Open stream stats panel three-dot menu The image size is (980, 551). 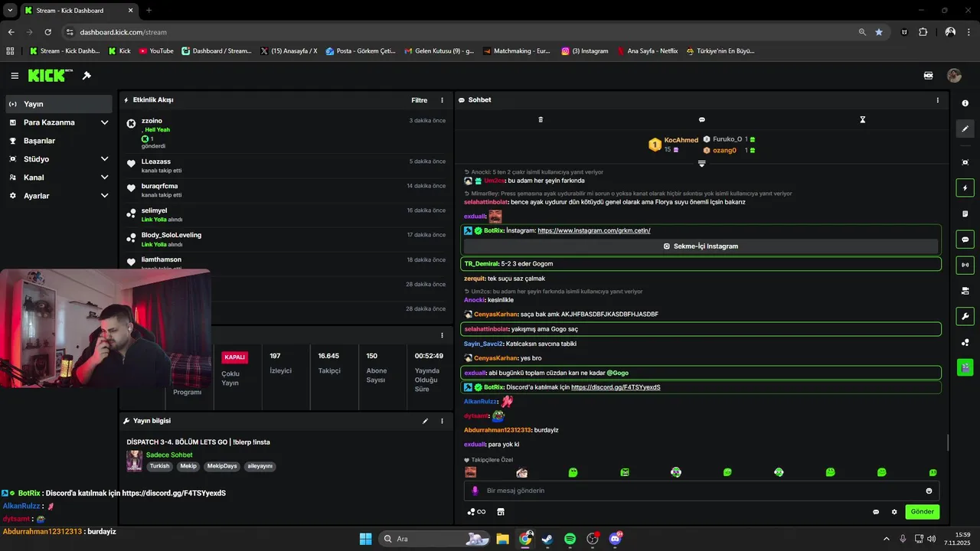point(442,335)
